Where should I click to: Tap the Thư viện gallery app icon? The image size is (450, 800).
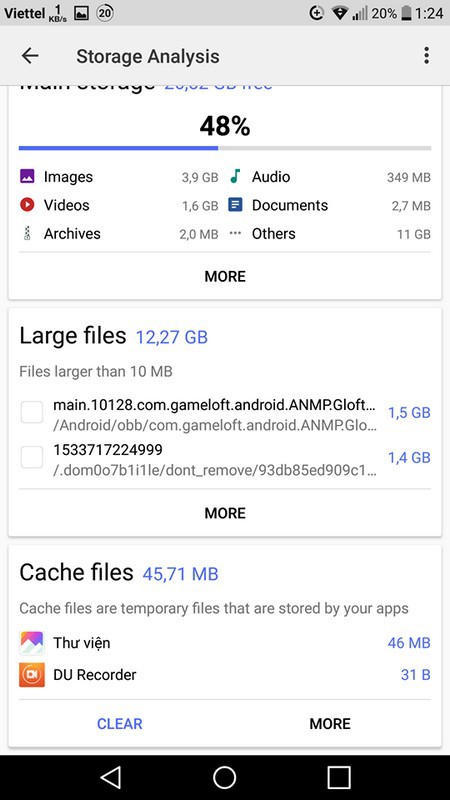pyautogui.click(x=32, y=643)
